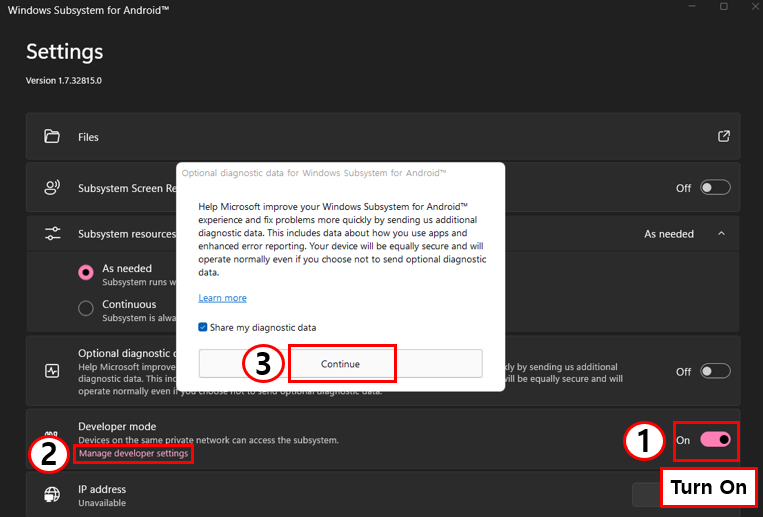This screenshot has height=517, width=763.
Task: Select the Continuous radio button
Action: (86, 308)
